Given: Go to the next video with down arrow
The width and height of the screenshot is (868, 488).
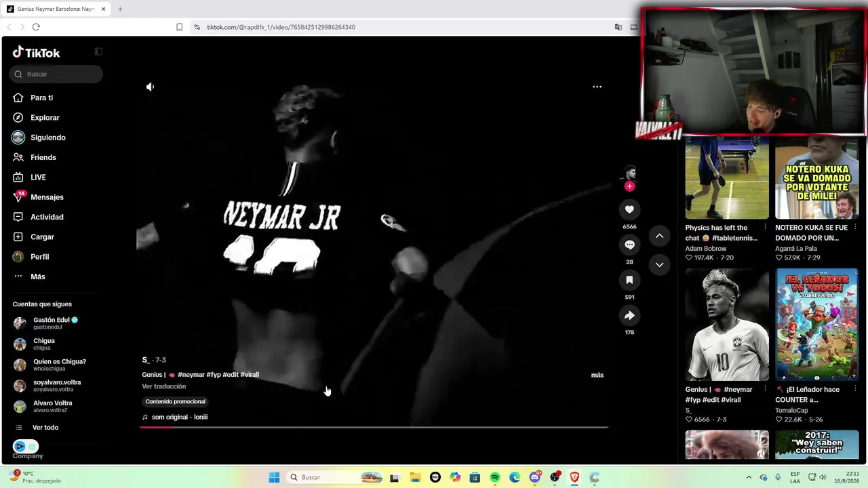Looking at the screenshot, I should (659, 264).
